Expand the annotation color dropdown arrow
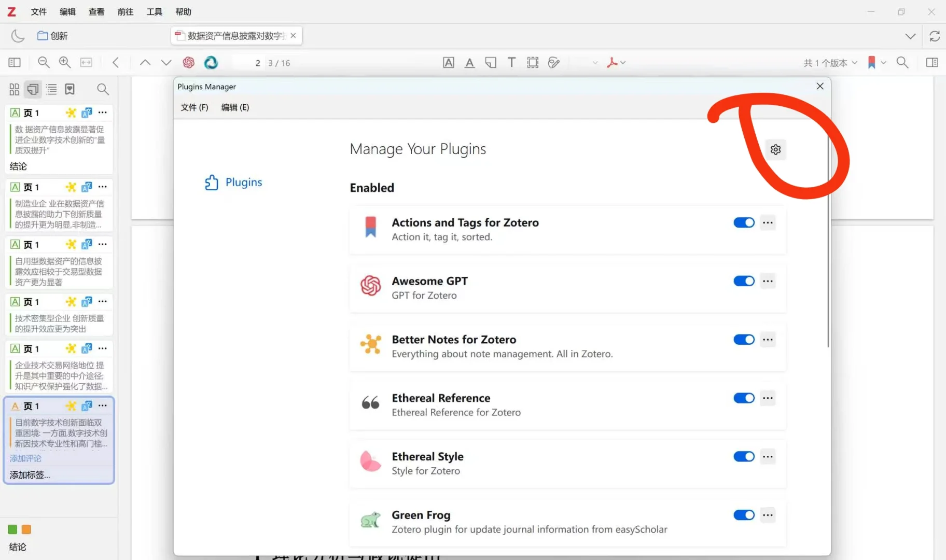946x560 pixels. click(595, 63)
